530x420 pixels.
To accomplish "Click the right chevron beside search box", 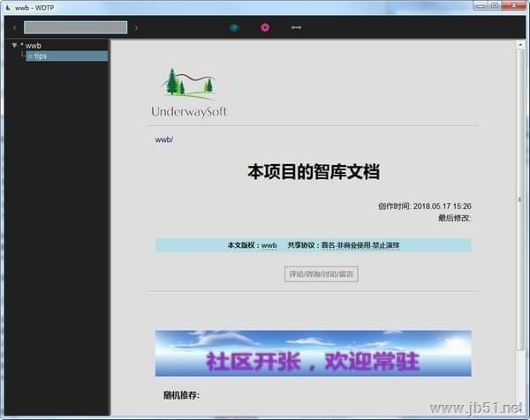I will pos(136,27).
